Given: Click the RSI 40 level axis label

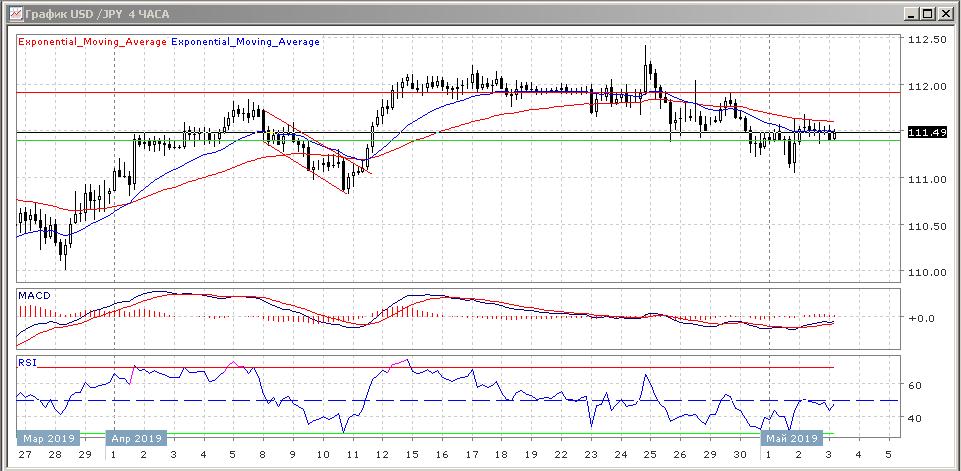Looking at the screenshot, I should 914,418.
